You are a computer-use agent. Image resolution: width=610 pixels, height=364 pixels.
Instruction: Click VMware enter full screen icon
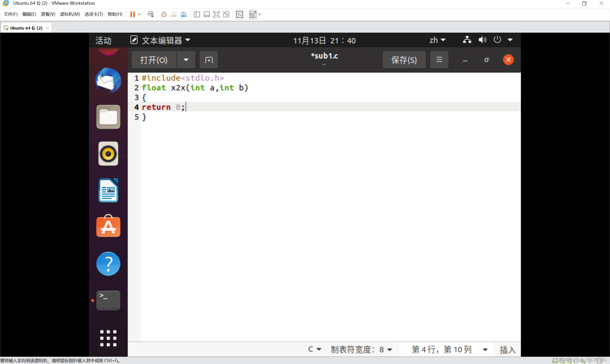(x=216, y=15)
